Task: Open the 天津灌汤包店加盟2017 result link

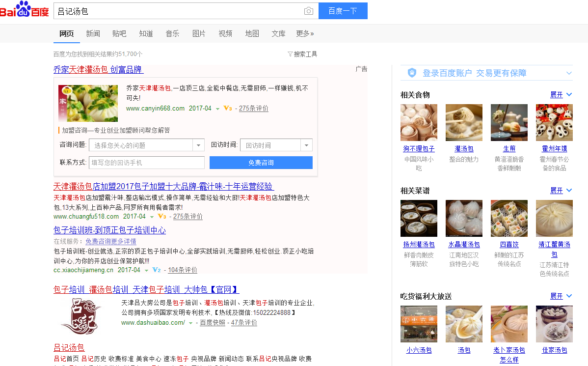Action: [x=163, y=186]
